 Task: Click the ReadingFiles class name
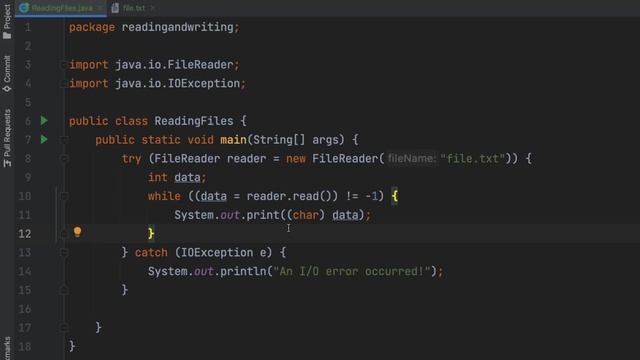click(x=194, y=121)
